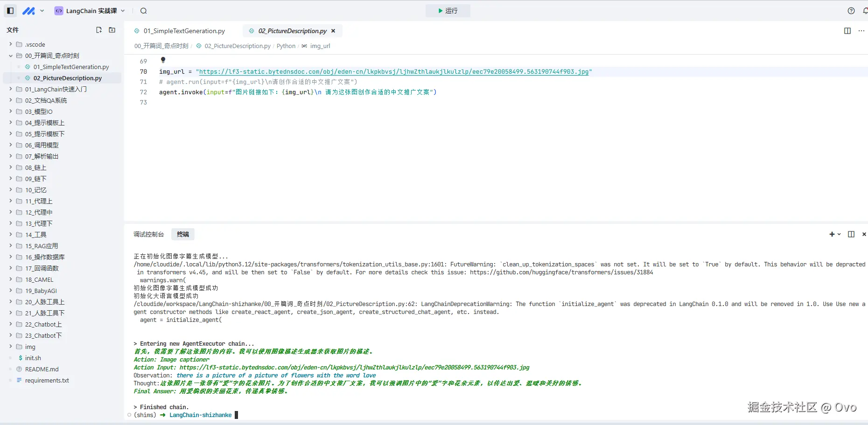Switch to 01_SimpleTextGeneration.py tab

pos(184,31)
